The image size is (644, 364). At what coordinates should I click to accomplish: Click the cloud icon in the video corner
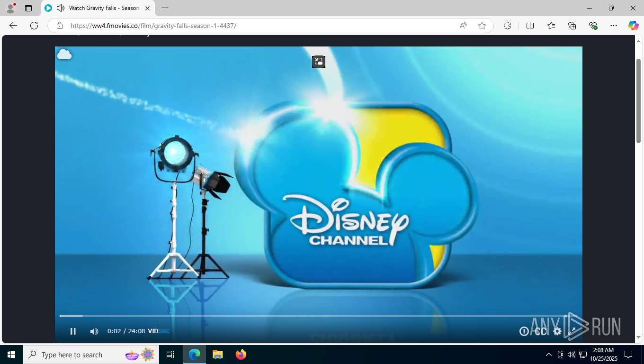[64, 55]
